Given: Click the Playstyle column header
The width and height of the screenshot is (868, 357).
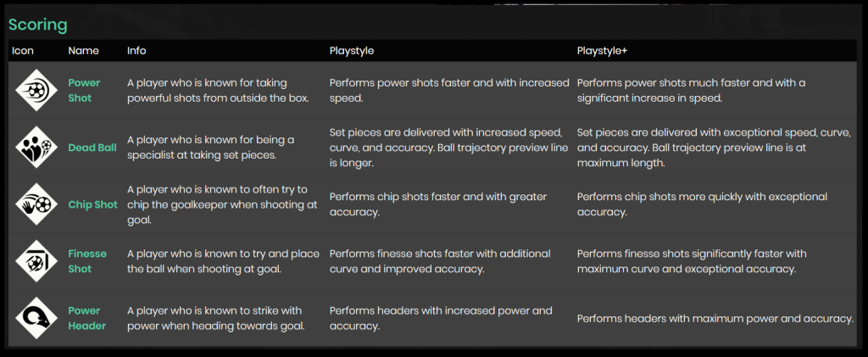Looking at the screenshot, I should 352,51.
